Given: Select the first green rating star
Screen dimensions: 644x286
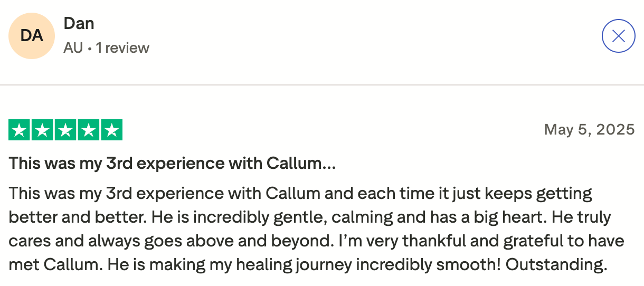Looking at the screenshot, I should pos(20,130).
